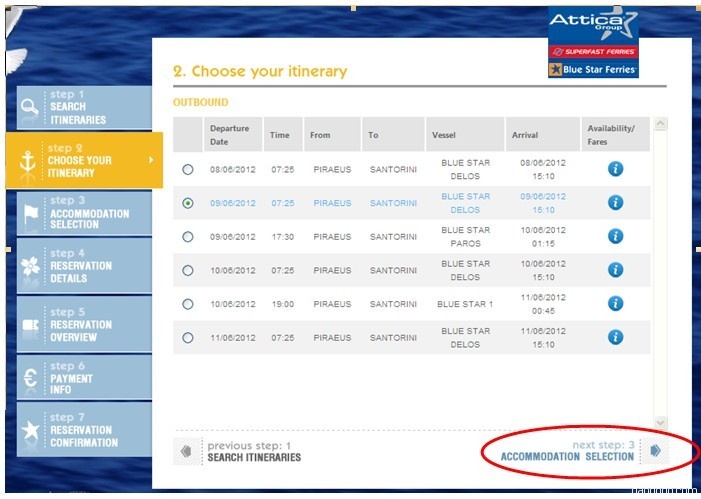This screenshot has width=701, height=499.
Task: Click the Availability/Fares column header
Action: [x=615, y=135]
